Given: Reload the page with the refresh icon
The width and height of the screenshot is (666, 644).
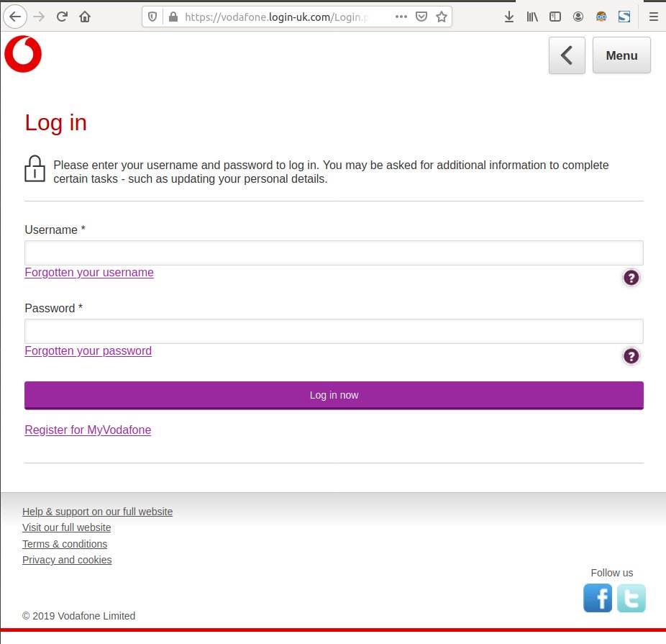Looking at the screenshot, I should pyautogui.click(x=62, y=17).
